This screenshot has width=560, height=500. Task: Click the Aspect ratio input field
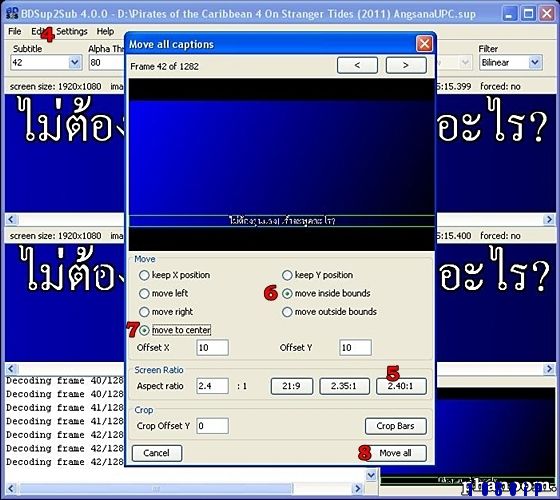(212, 386)
